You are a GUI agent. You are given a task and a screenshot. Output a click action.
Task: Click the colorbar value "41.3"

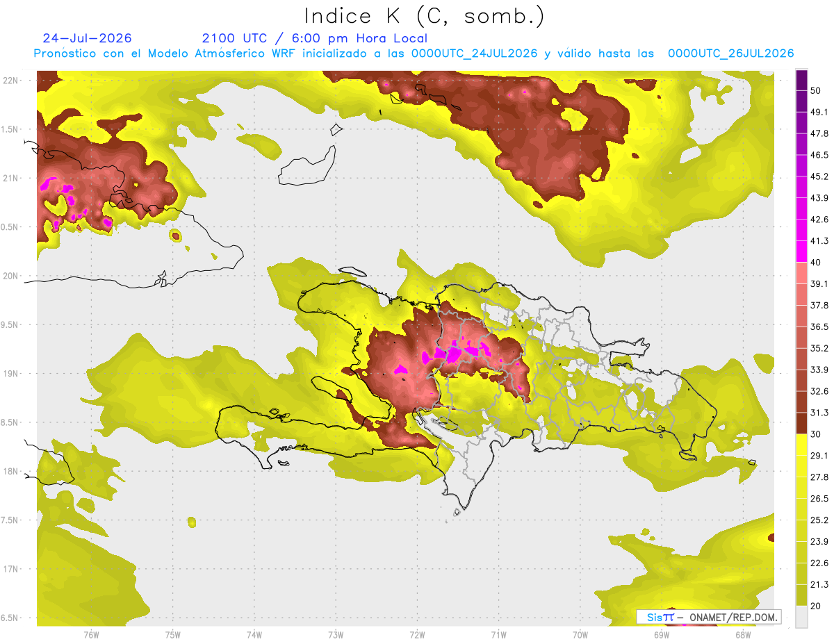(x=819, y=241)
